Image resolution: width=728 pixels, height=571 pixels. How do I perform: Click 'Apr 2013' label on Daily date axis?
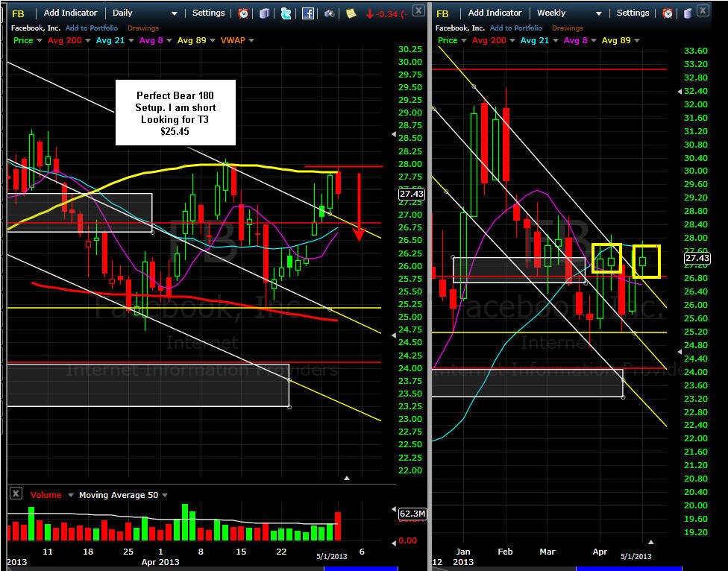click(160, 562)
